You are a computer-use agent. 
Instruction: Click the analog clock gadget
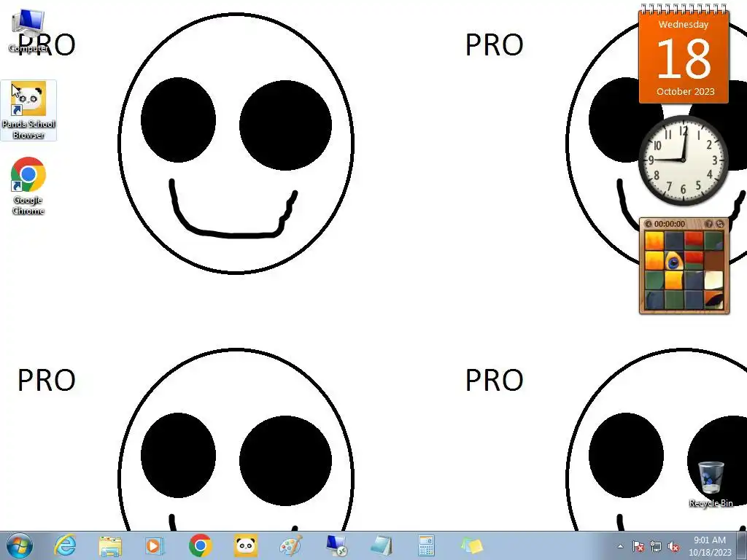683,160
